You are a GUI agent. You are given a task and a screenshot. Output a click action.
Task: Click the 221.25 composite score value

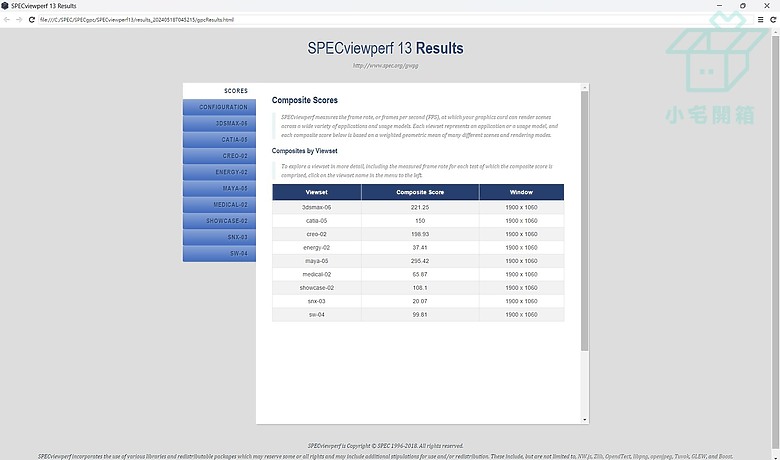(420, 207)
